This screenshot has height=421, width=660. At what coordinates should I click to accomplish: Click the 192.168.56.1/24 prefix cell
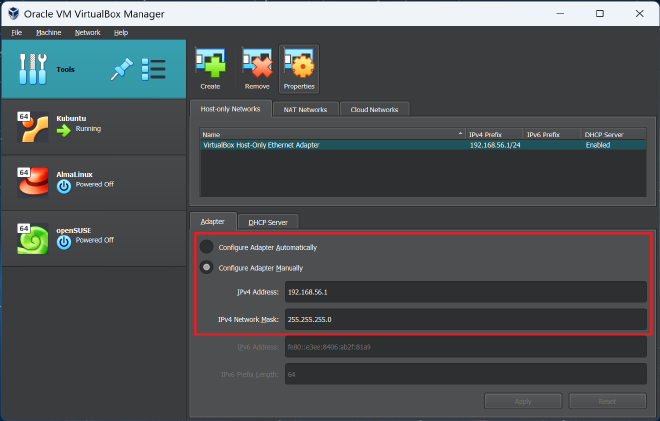[495, 145]
